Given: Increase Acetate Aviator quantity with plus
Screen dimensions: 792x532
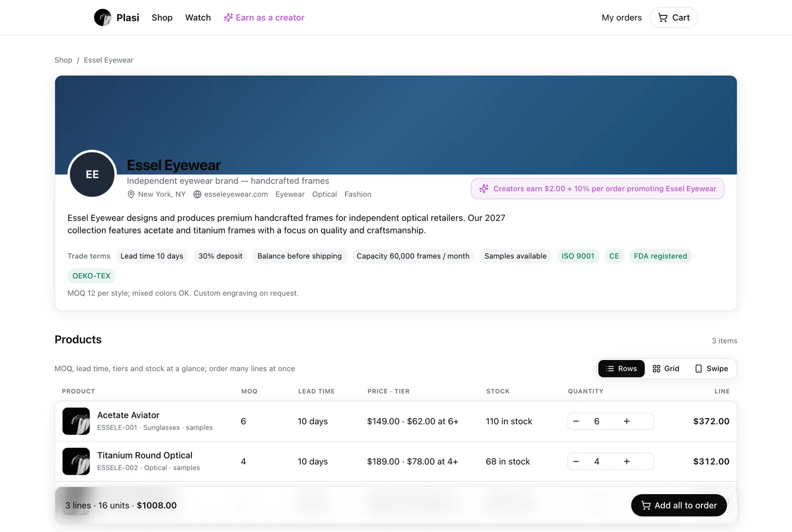Looking at the screenshot, I should (x=626, y=422).
